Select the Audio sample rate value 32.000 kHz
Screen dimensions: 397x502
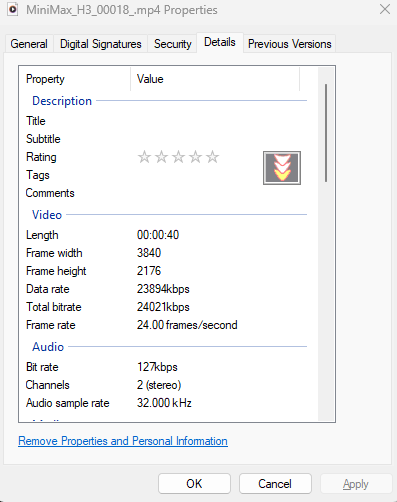tap(164, 403)
